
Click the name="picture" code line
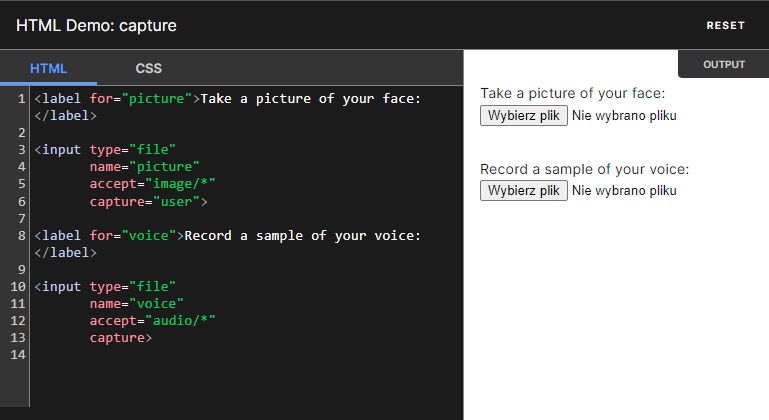coord(144,167)
